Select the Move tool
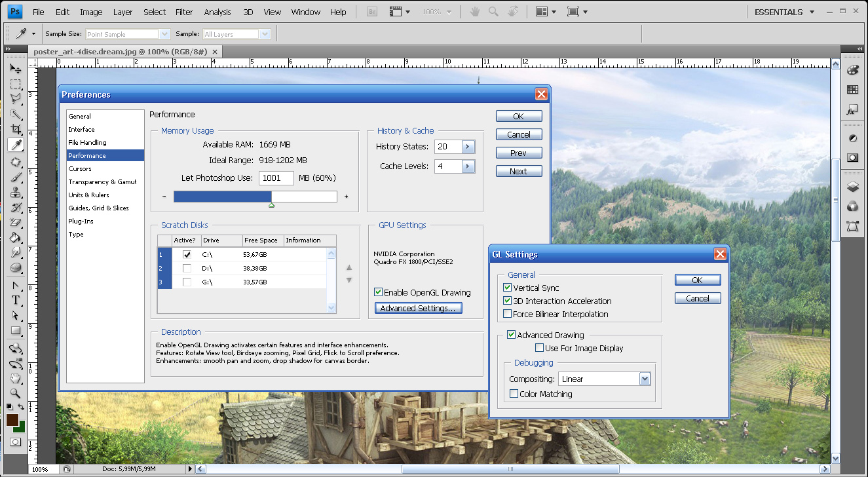Viewport: 868px width, 477px height. coord(16,69)
